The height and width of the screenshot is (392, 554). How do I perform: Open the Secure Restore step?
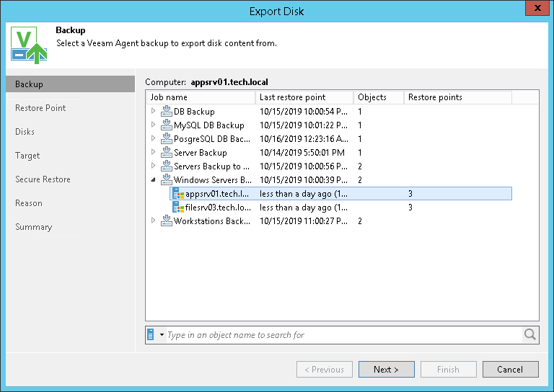[43, 179]
